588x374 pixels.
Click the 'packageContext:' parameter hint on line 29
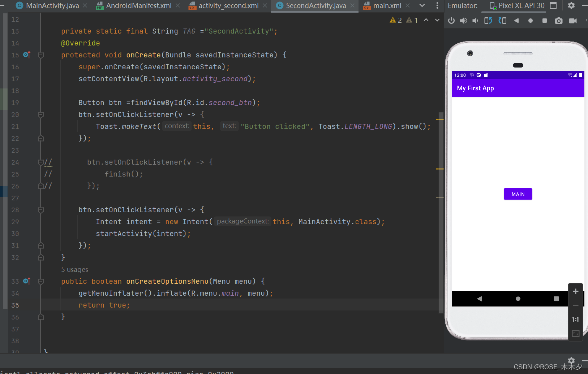click(243, 221)
